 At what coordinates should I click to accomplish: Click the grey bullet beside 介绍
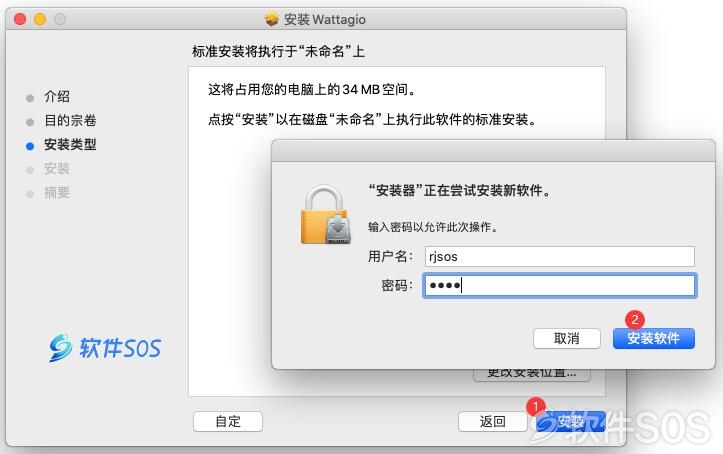point(30,98)
